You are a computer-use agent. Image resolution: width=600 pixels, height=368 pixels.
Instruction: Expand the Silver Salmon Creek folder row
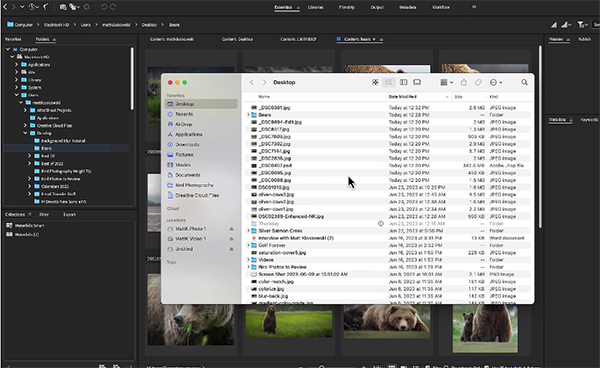click(x=248, y=231)
